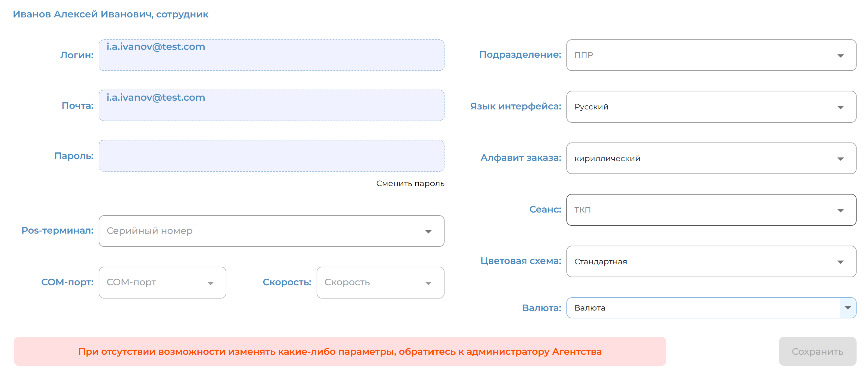Expand the Алфавит заказа dropdown
This screenshot has height=380, width=868.
point(708,158)
